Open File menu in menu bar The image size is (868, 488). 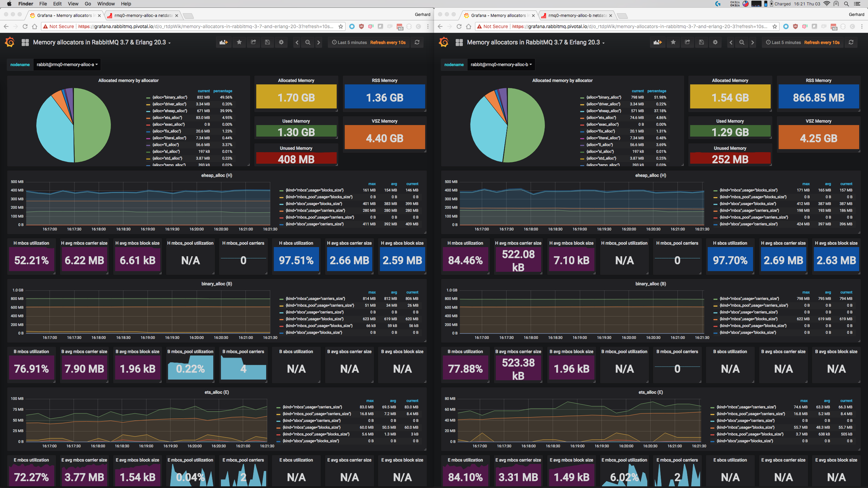pyautogui.click(x=43, y=4)
